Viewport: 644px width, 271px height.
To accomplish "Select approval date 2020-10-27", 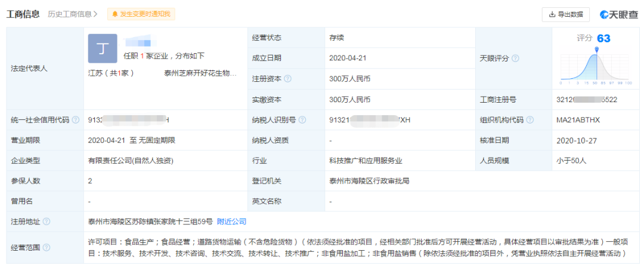I will click(x=576, y=140).
